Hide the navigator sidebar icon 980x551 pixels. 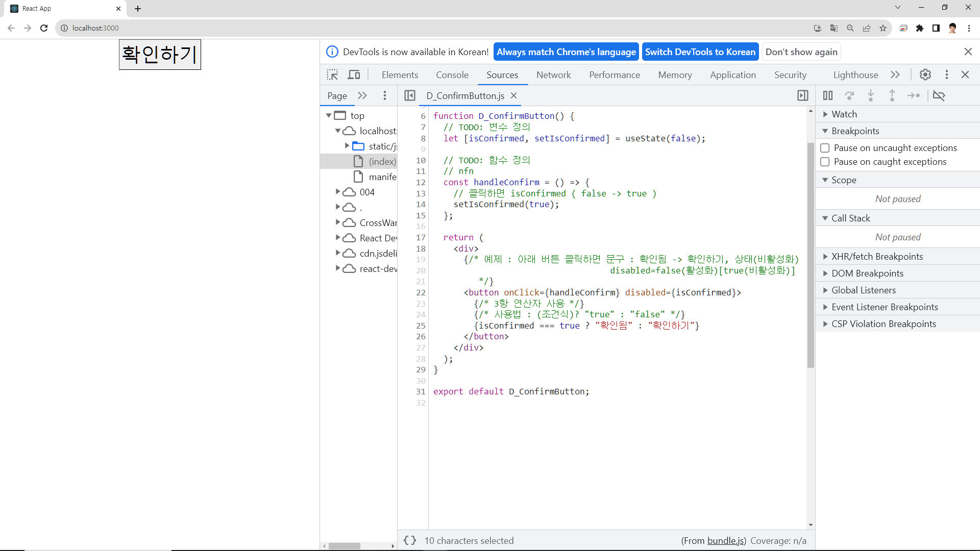(409, 95)
